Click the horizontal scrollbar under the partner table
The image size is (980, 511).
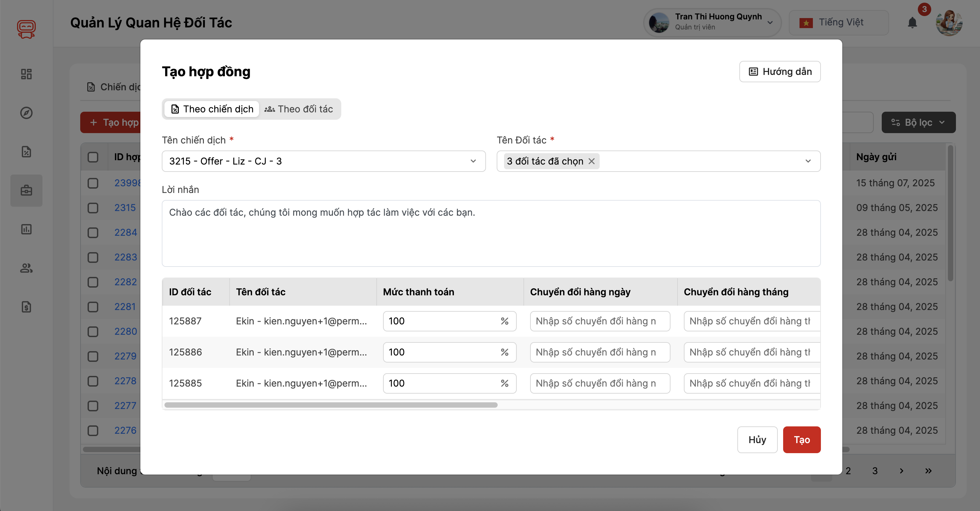(331, 405)
